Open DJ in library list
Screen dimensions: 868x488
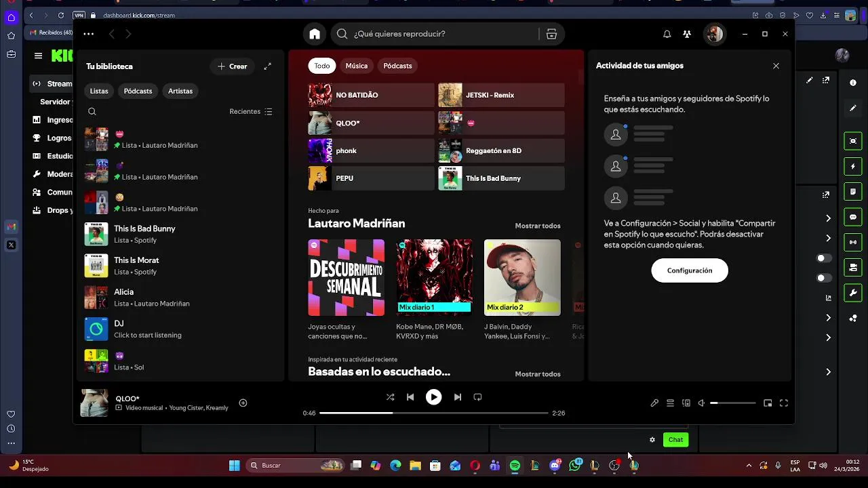pyautogui.click(x=180, y=329)
